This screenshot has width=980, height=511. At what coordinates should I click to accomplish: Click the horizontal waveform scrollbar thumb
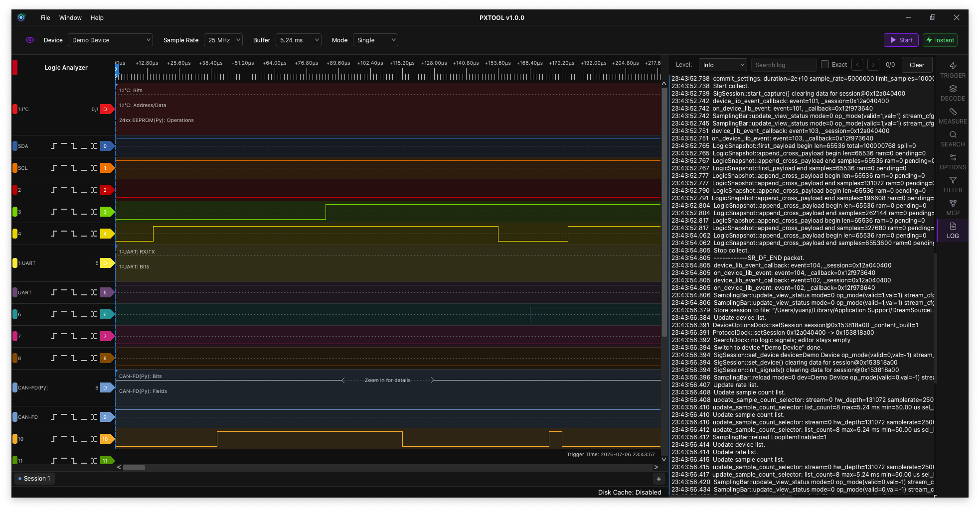click(x=134, y=468)
